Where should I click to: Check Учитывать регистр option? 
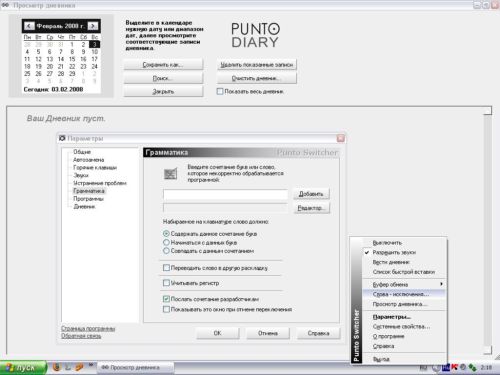[x=166, y=283]
